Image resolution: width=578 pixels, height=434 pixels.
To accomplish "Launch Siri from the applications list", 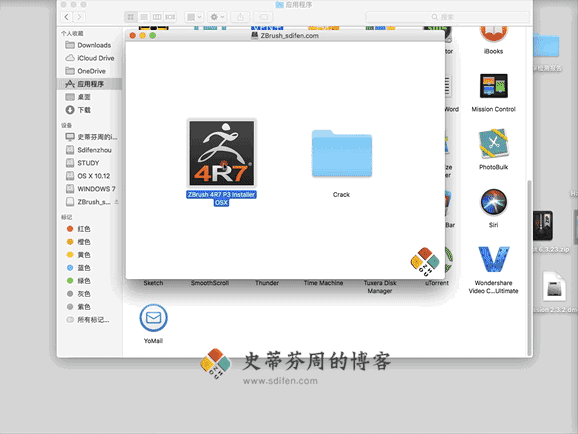I will pos(494,202).
